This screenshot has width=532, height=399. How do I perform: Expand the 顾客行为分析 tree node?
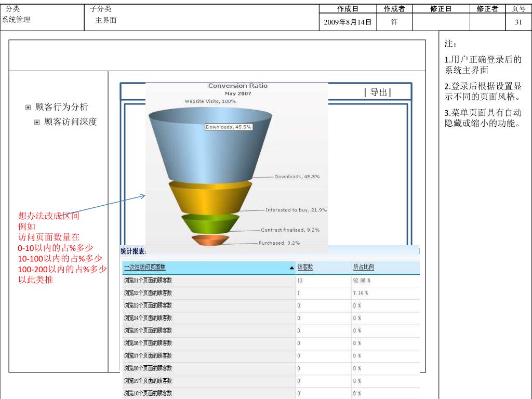tap(28, 108)
